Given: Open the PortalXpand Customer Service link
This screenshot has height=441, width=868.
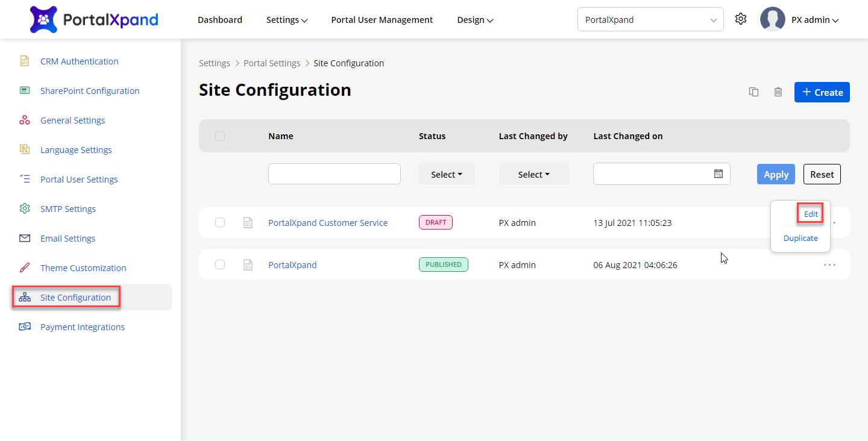Looking at the screenshot, I should click(328, 223).
